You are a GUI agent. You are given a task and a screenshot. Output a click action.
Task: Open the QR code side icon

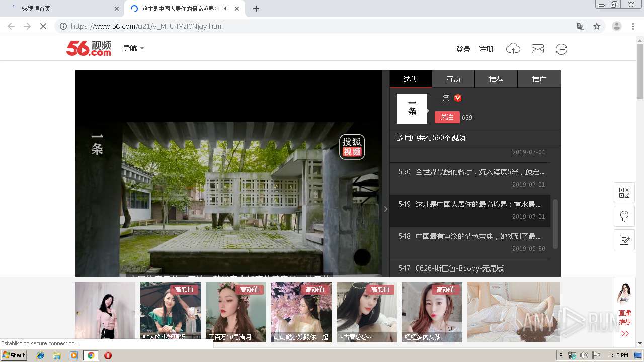click(624, 193)
